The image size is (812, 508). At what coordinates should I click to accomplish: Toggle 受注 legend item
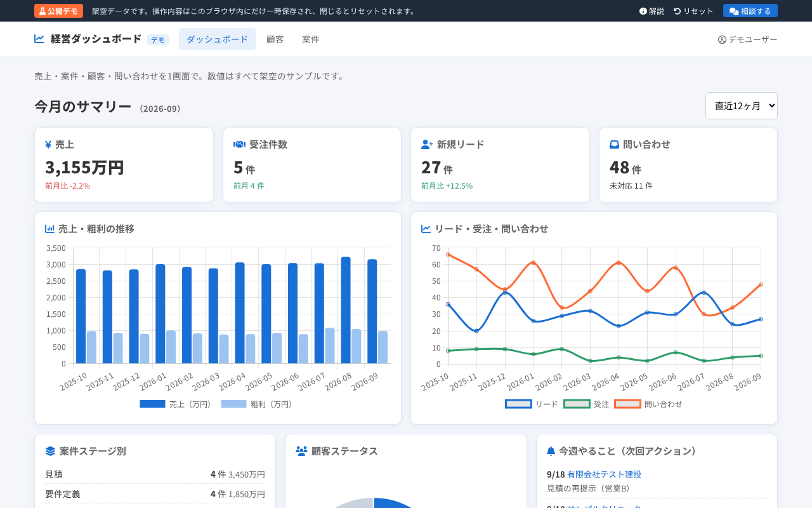[x=586, y=404]
